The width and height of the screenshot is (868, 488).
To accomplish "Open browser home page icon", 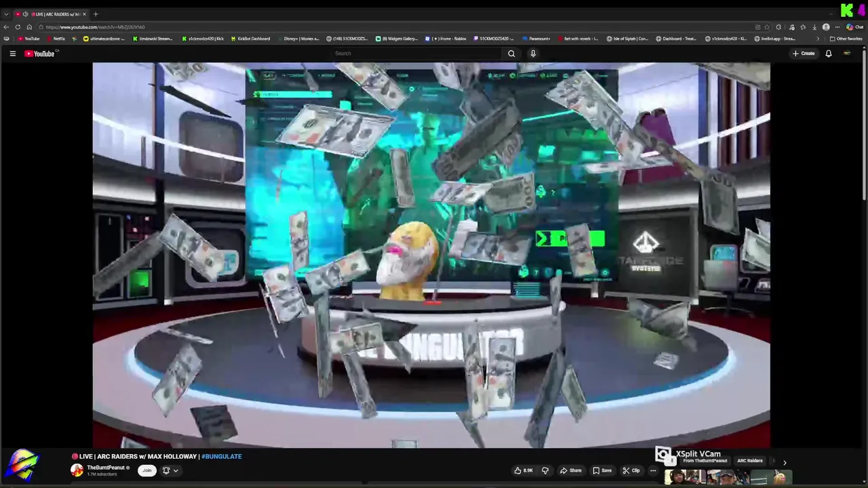I will coord(29,27).
